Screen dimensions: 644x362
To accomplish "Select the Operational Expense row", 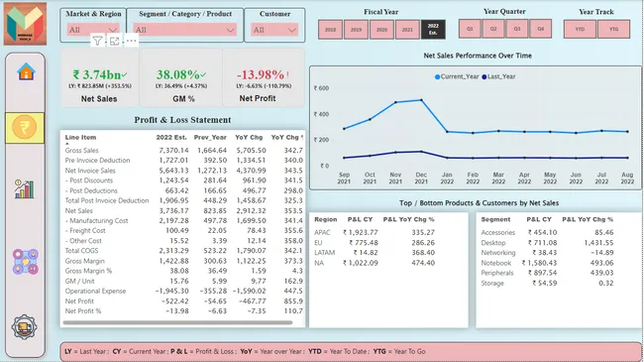I will coord(183,292).
